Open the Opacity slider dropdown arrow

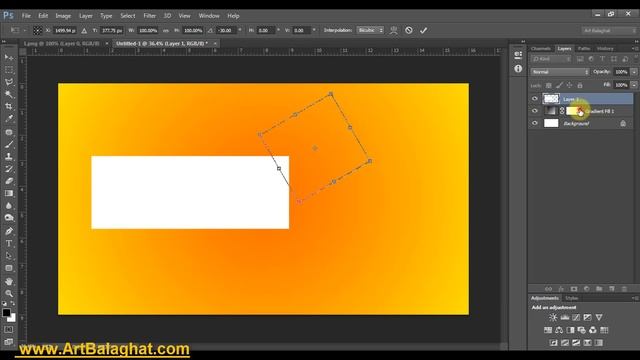pyautogui.click(x=634, y=72)
